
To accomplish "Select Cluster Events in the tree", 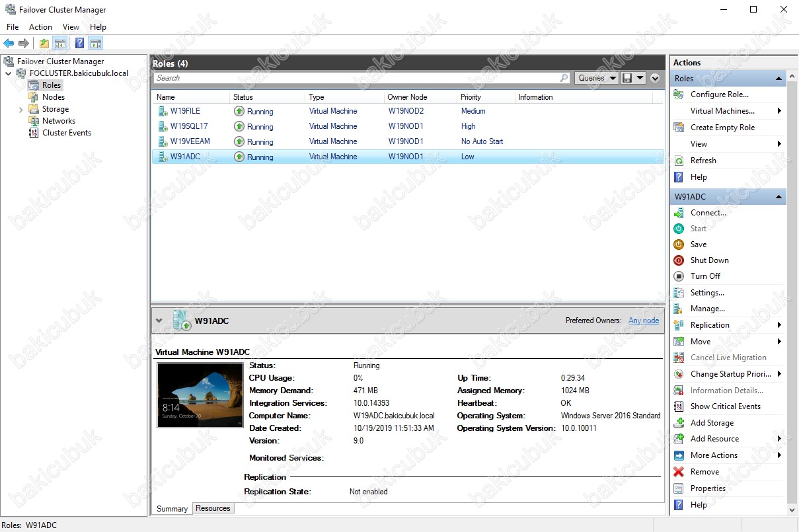I will coord(67,133).
